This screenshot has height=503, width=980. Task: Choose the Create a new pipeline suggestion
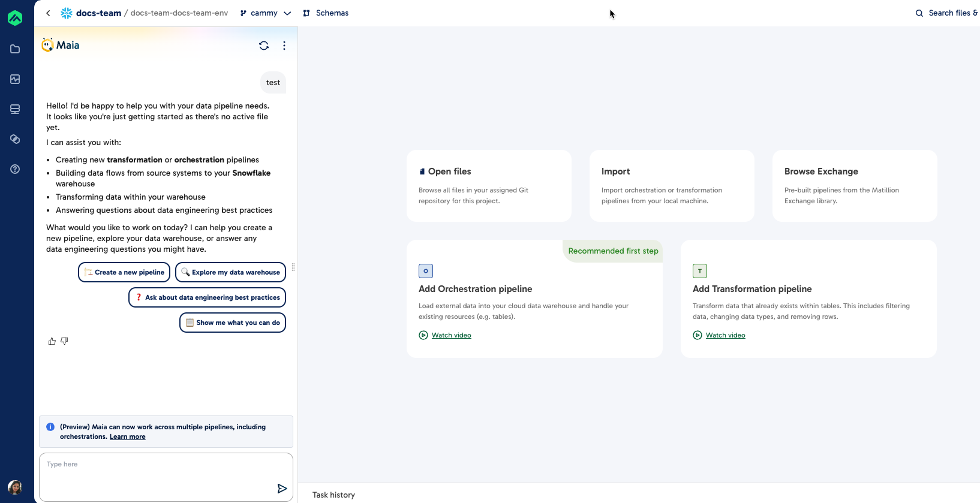pos(124,272)
